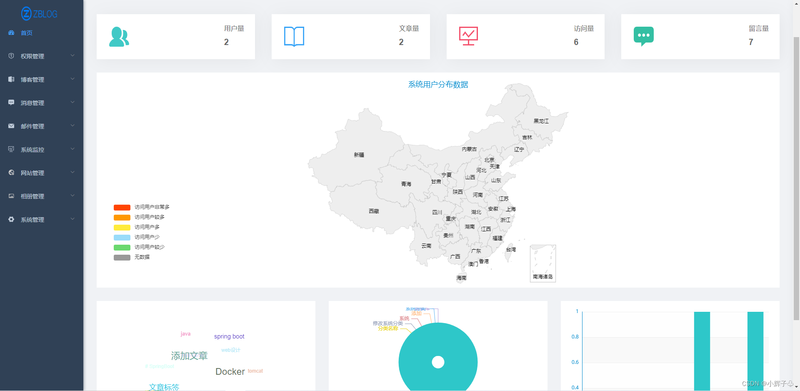
Task: Click the 留言量 speech bubble icon
Action: click(644, 37)
